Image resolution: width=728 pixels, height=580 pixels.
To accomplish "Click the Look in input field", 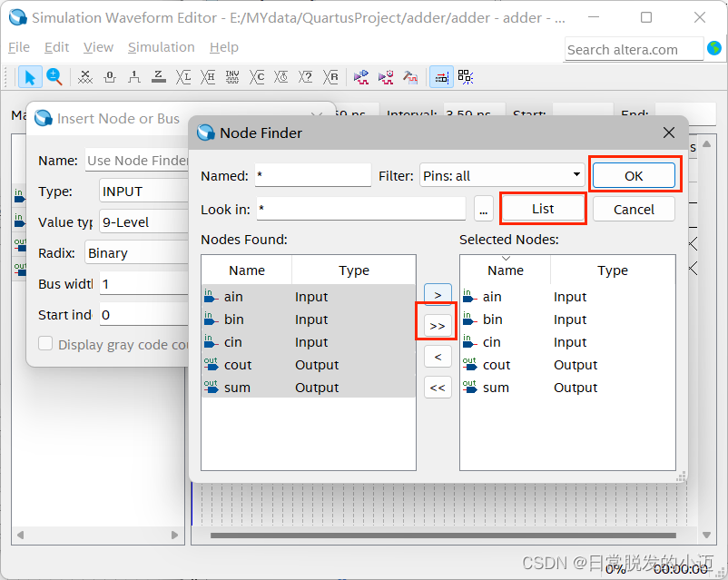I will pyautogui.click(x=360, y=209).
